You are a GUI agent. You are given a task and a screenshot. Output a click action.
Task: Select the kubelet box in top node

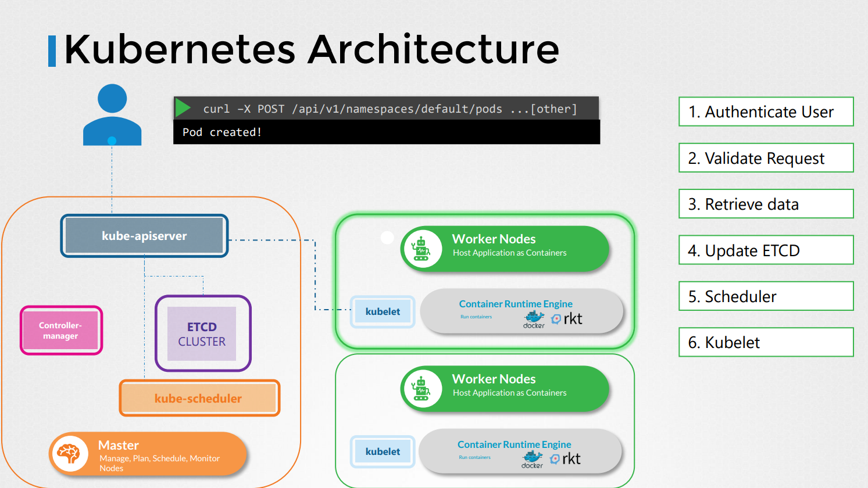[383, 312]
